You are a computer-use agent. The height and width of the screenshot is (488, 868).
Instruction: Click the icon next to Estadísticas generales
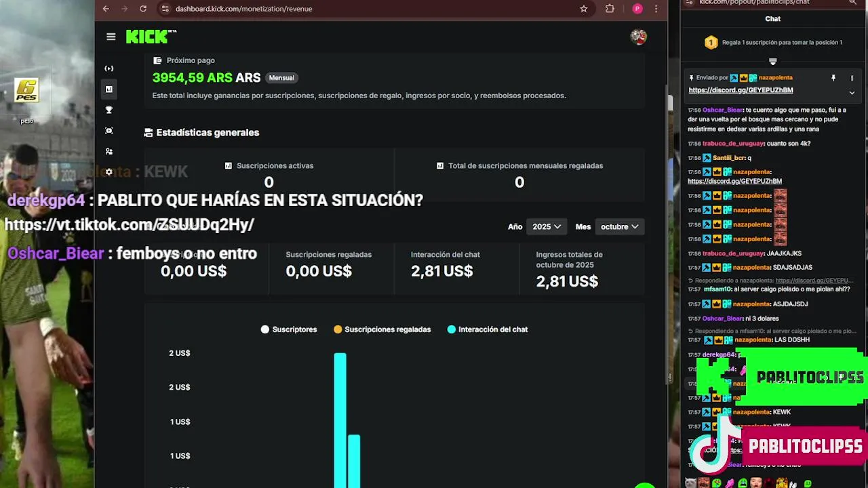[149, 133]
